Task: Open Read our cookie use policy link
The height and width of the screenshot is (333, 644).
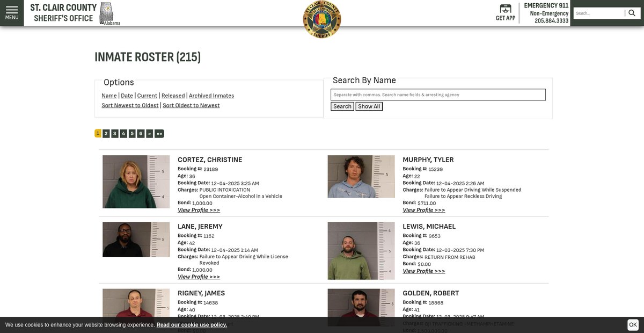Action: 192,325
